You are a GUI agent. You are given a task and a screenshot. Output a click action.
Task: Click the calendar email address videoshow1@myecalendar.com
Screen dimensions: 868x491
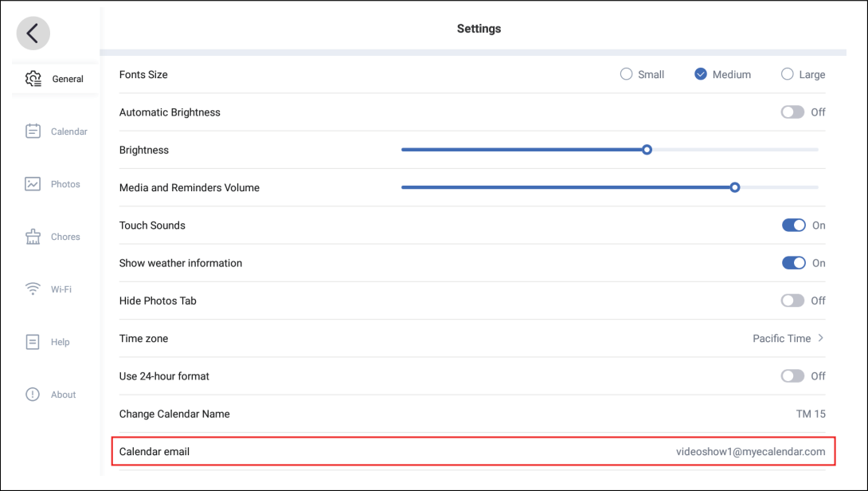(x=750, y=451)
